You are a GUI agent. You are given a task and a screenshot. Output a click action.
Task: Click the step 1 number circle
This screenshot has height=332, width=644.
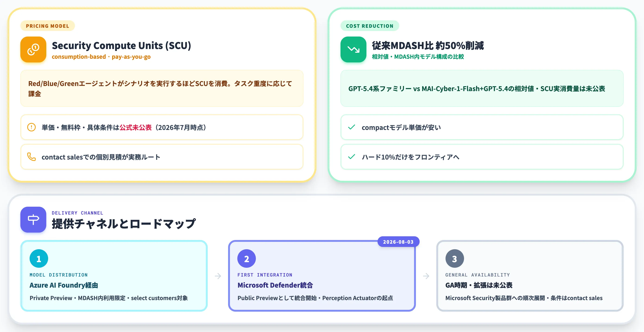point(39,258)
